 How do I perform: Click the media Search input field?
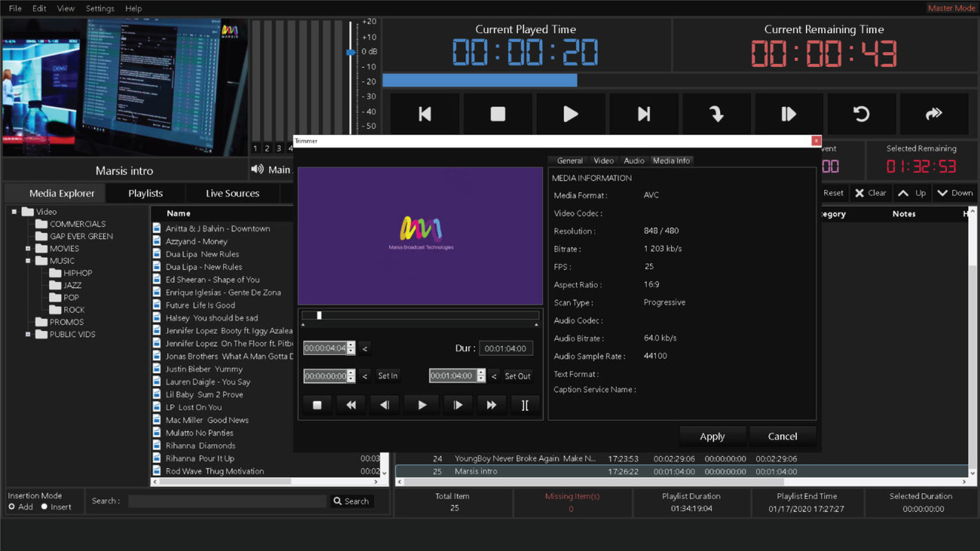pos(227,501)
